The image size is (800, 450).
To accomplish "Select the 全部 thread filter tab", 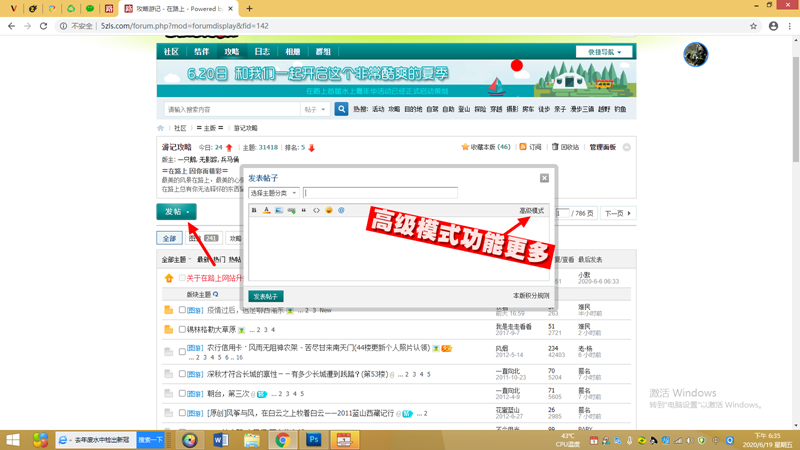I will click(169, 238).
